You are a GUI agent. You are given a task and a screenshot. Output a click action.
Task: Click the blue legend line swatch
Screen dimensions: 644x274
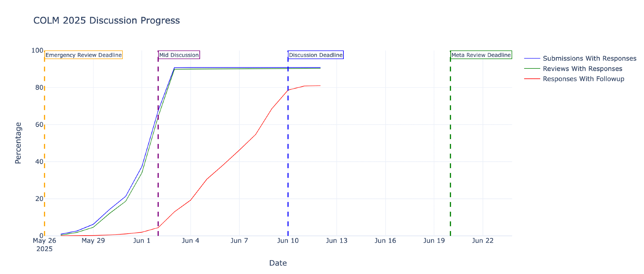coord(532,58)
